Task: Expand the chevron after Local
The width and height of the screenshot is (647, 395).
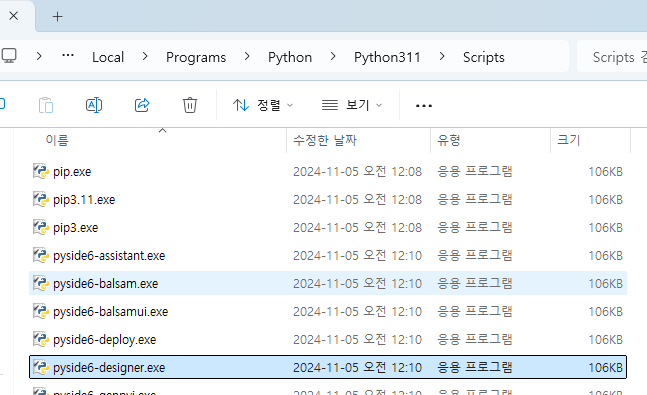Action: tap(145, 56)
